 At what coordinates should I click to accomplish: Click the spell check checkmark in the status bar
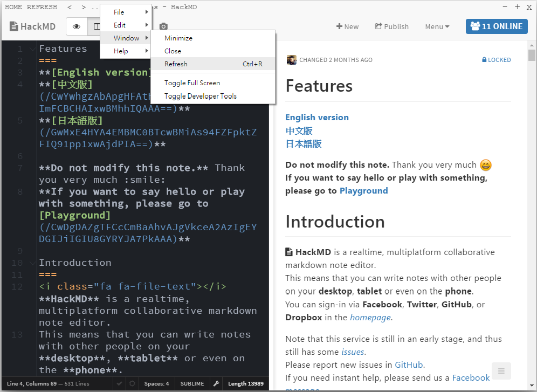pos(119,383)
